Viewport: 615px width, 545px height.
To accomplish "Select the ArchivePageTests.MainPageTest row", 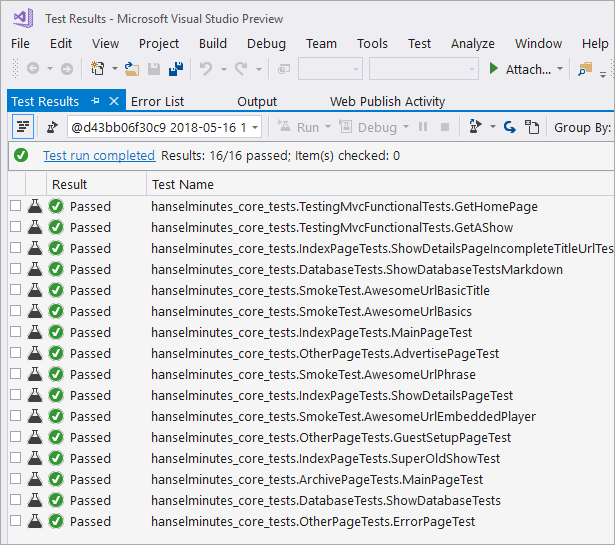I will pyautogui.click(x=310, y=479).
